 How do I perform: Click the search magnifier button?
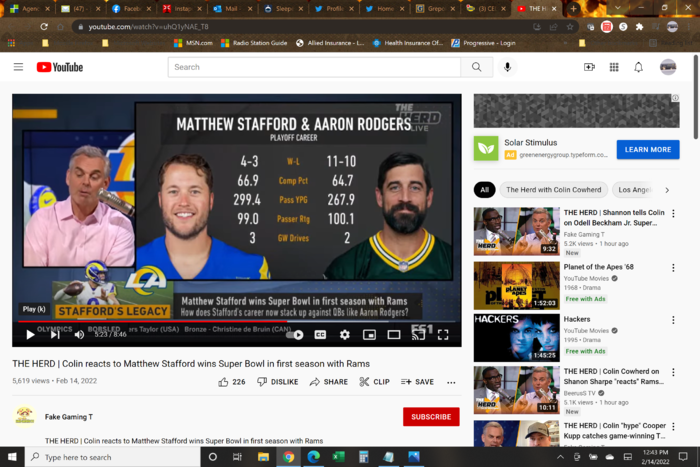pyautogui.click(x=477, y=67)
